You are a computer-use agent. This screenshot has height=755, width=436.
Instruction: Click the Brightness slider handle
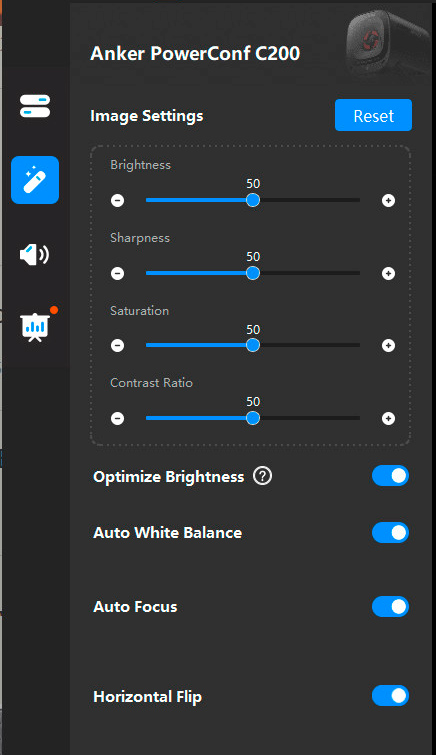(x=253, y=200)
